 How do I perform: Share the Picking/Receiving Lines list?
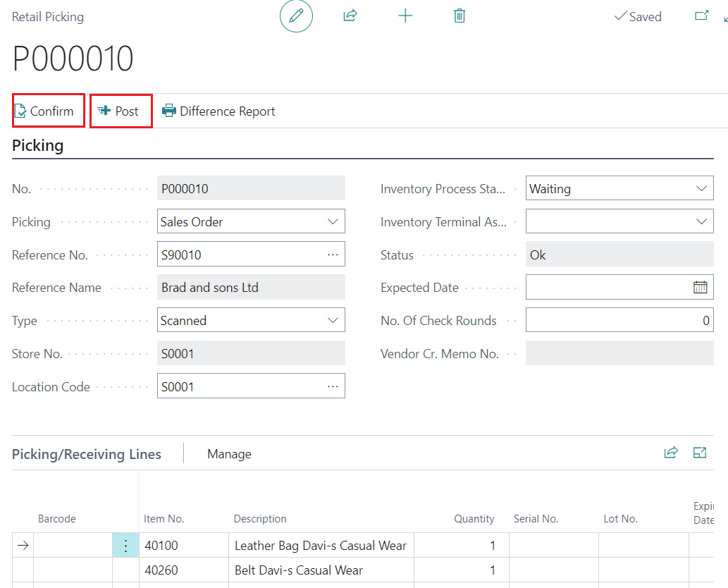(x=671, y=453)
